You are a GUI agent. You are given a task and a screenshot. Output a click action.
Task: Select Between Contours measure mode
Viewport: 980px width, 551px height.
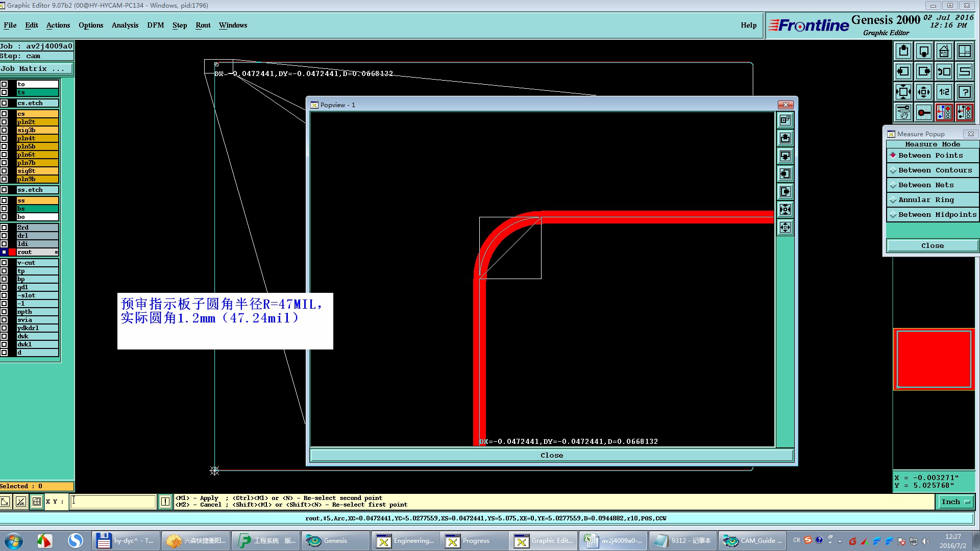(932, 170)
